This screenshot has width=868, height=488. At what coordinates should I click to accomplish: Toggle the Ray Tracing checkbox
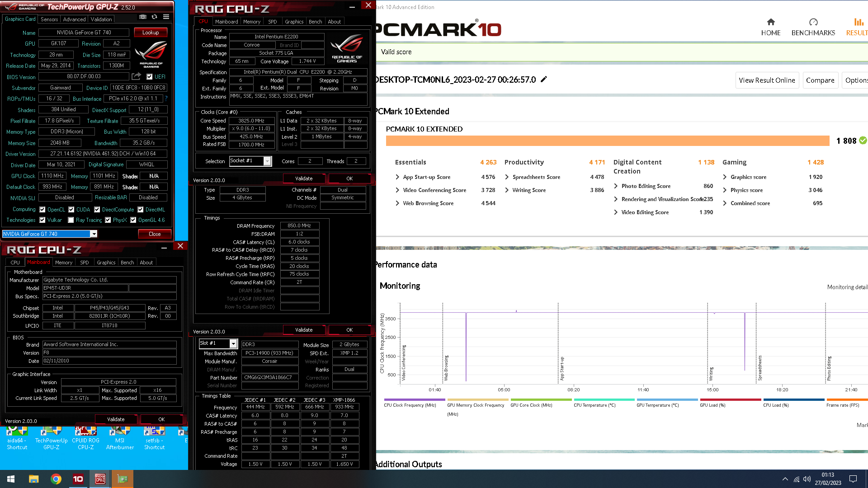click(71, 220)
